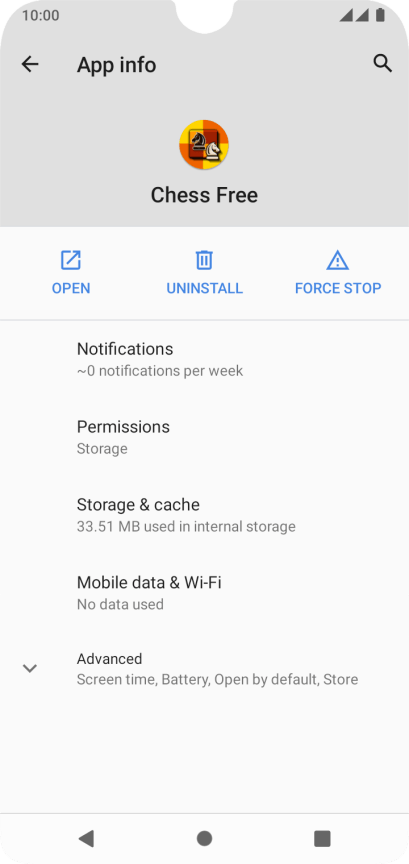
Task: Tap the Android back navigation triangle
Action: [x=86, y=838]
